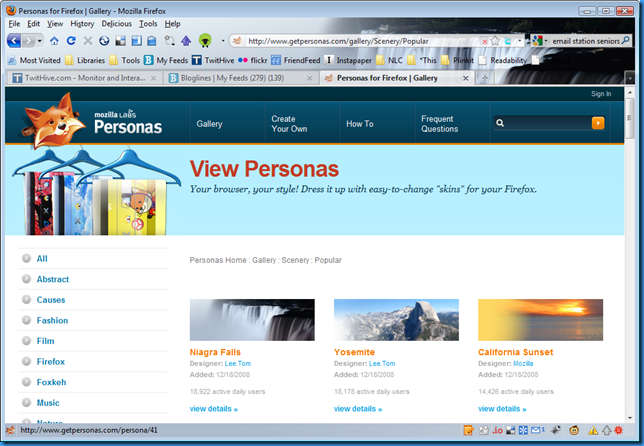This screenshot has width=644, height=446.
Task: Open the History menu
Action: point(82,24)
